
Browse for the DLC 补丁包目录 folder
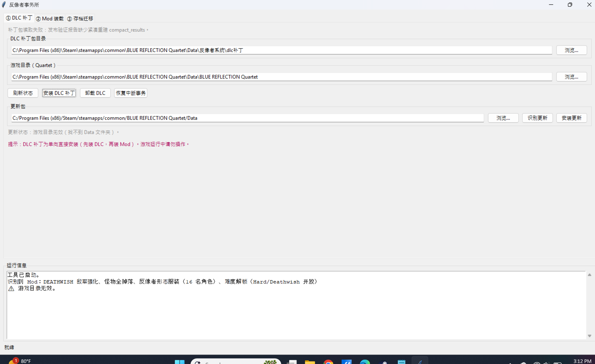[571, 50]
